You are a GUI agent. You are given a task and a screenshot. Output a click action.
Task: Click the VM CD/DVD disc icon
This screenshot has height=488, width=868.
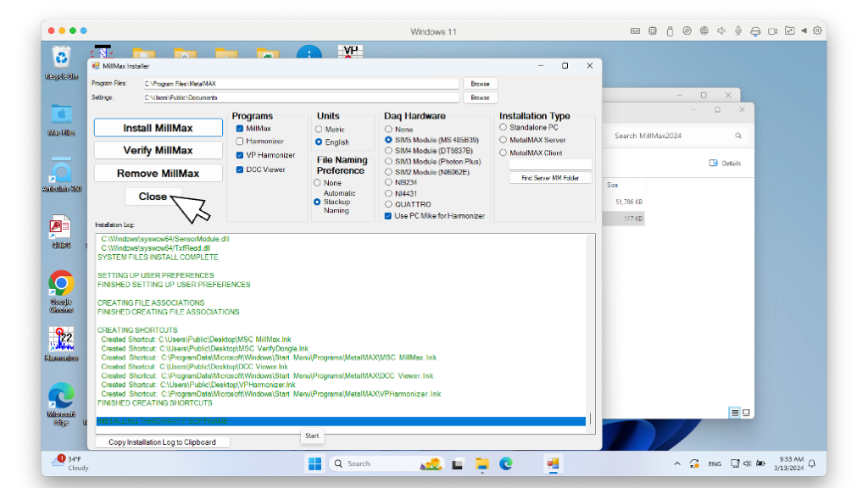click(x=687, y=31)
